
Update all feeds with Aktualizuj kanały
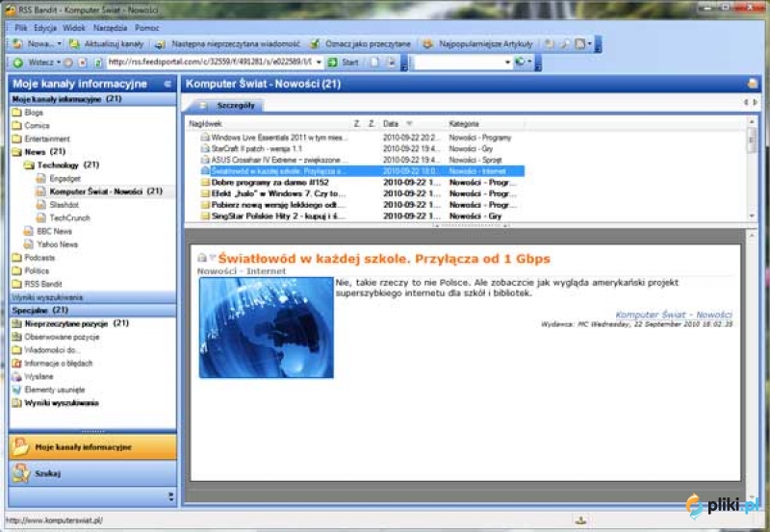point(107,44)
